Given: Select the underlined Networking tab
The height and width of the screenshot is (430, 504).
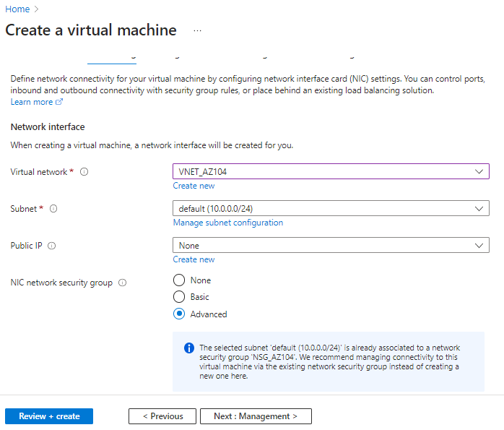Looking at the screenshot, I should (112, 60).
